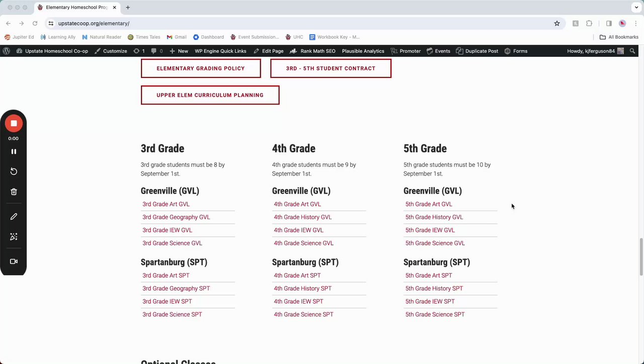The height and width of the screenshot is (364, 644).
Task: Delete recording using trash icon
Action: [14, 192]
